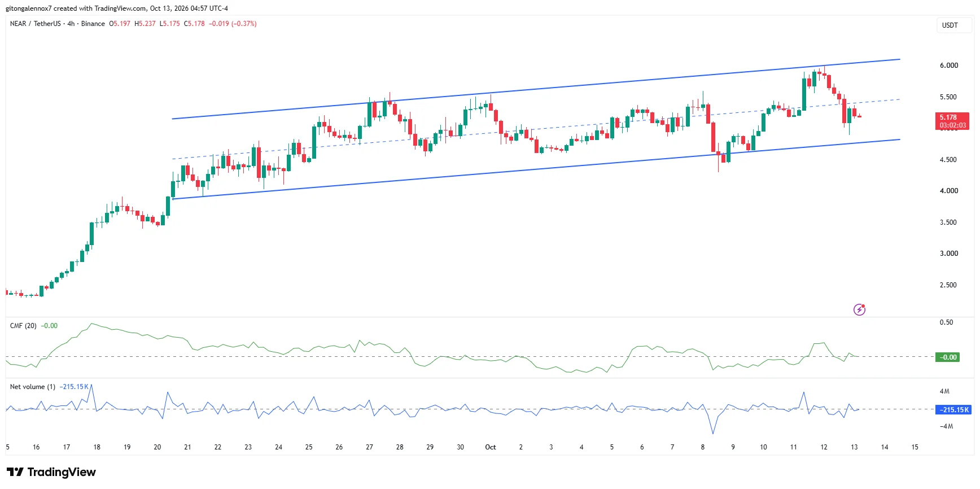Click the purple lightning flash icon
The image size is (980, 489).
859,309
